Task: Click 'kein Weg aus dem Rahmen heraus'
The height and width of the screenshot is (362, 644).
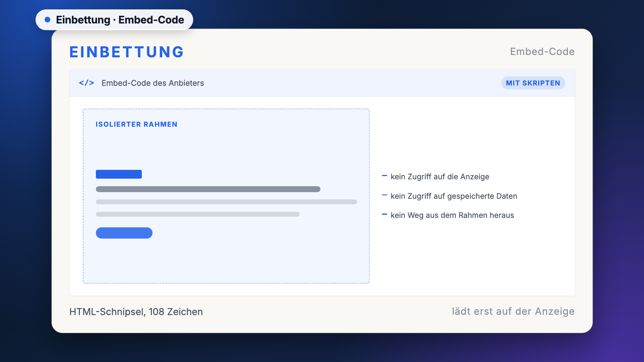Action: pos(452,215)
